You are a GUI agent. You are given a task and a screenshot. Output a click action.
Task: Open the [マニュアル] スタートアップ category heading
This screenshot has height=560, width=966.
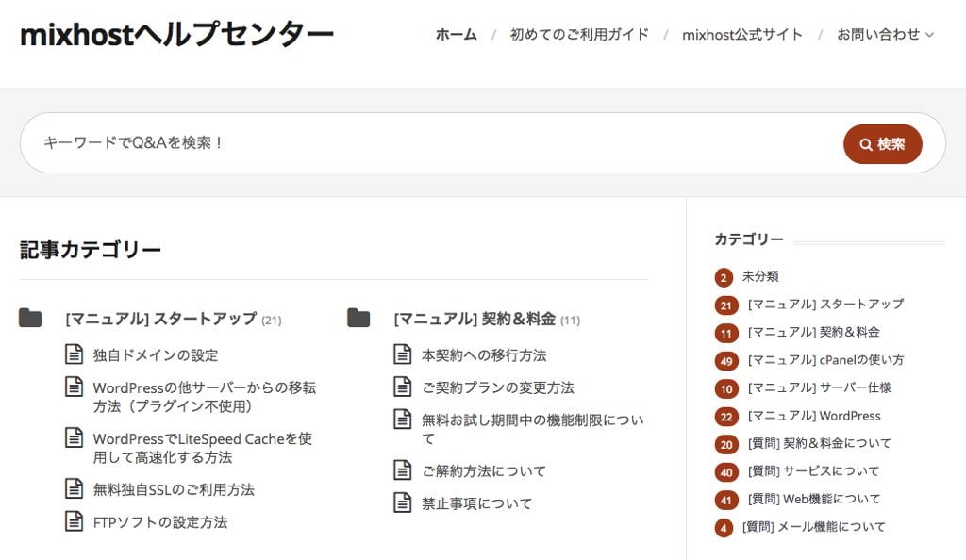(x=160, y=319)
